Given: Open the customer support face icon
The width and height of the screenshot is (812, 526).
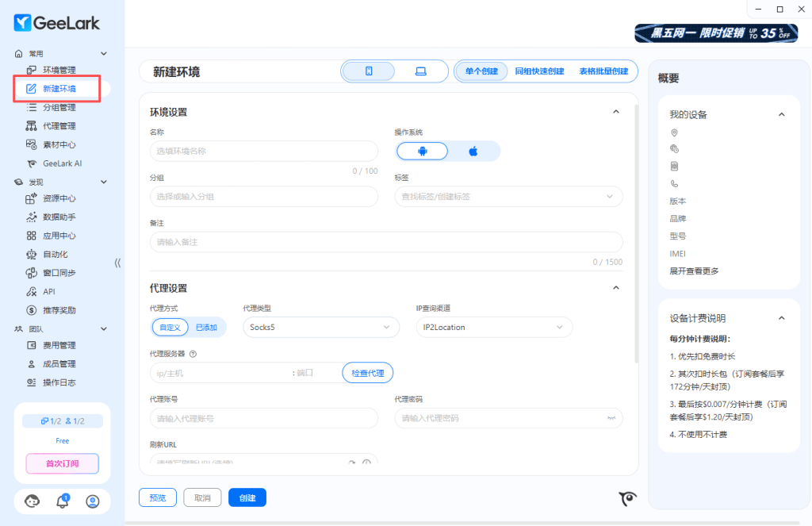Looking at the screenshot, I should click(33, 501).
